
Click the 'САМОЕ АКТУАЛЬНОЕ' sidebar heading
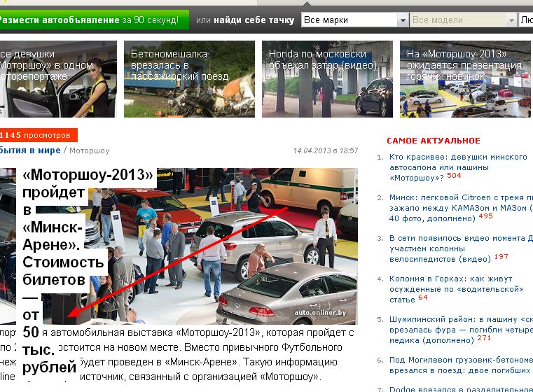pyautogui.click(x=434, y=141)
